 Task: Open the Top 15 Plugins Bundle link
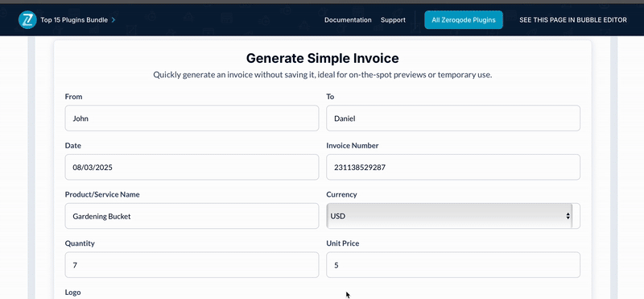[74, 19]
